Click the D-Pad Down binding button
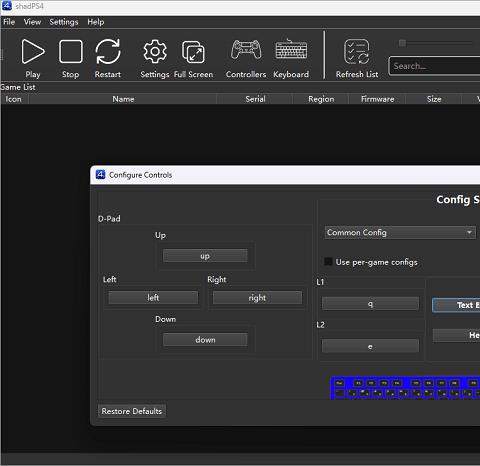The width and height of the screenshot is (480, 466). (205, 340)
